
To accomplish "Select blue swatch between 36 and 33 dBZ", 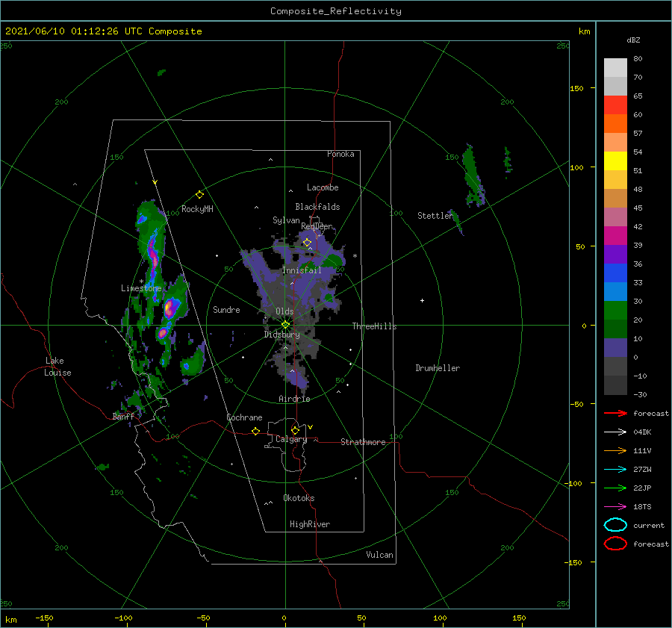I will (615, 273).
